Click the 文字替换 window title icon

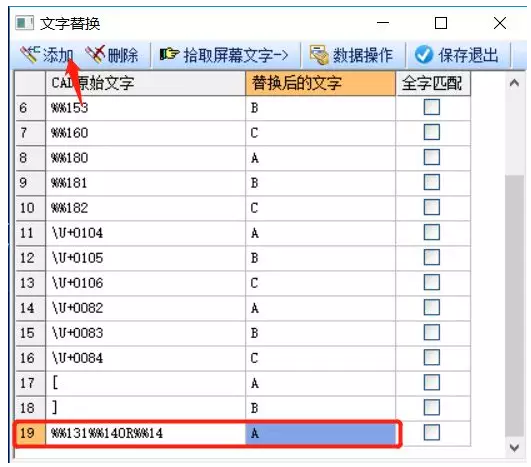click(24, 23)
